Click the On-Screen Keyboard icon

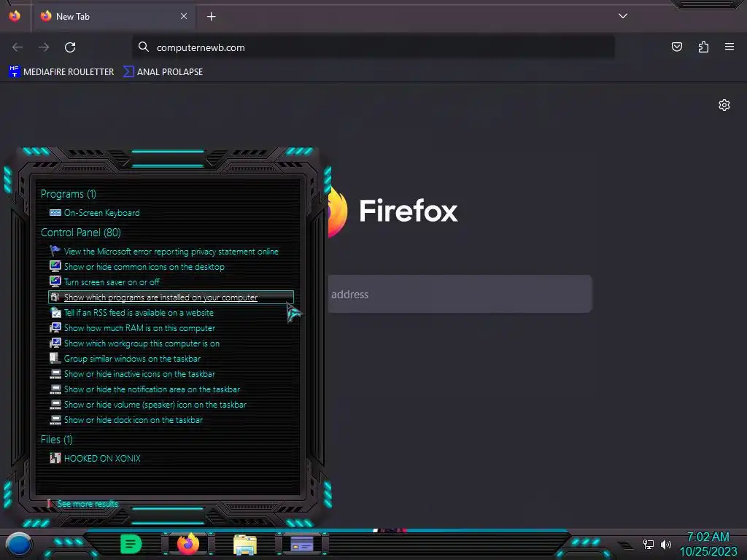pos(55,213)
